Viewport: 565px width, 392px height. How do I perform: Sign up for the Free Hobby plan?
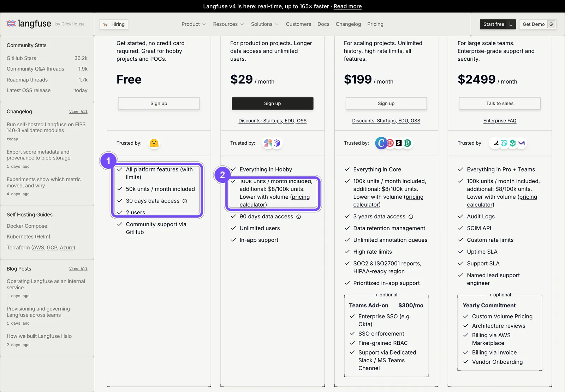tap(159, 103)
